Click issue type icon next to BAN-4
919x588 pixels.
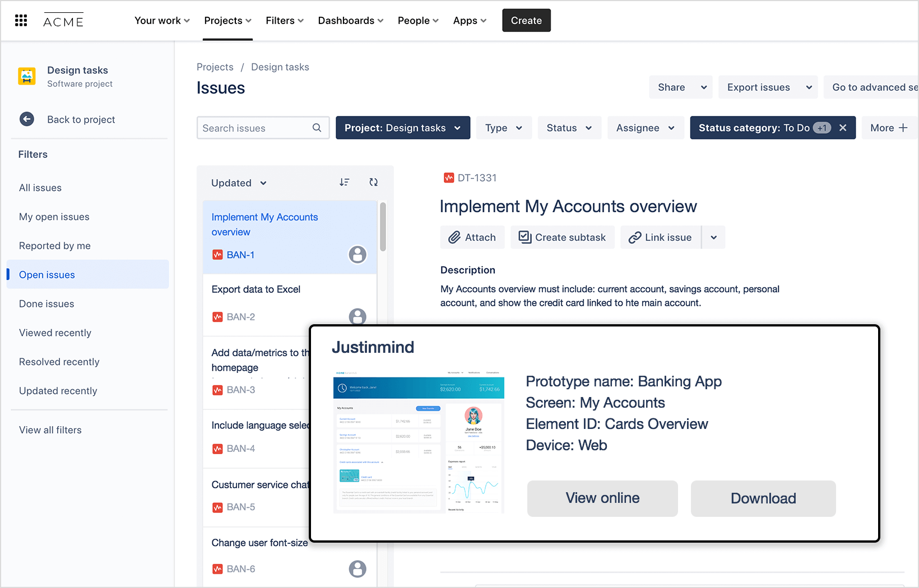[x=217, y=449]
